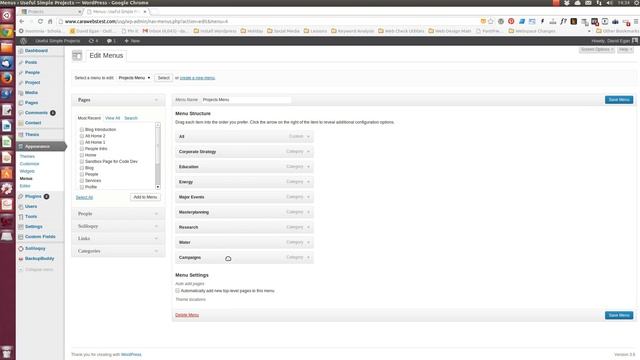This screenshot has height=360, width=640.
Task: Click the updates icon in admin bar
Action: coord(93,41)
